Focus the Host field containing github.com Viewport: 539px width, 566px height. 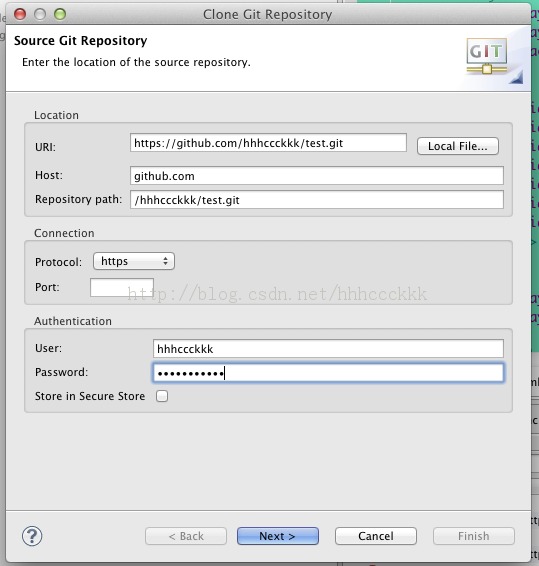point(317,176)
